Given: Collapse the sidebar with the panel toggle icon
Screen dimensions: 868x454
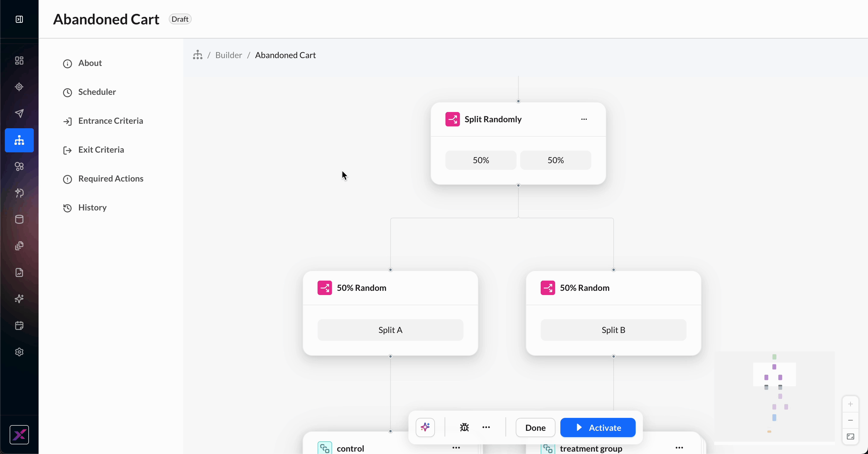Looking at the screenshot, I should point(19,19).
